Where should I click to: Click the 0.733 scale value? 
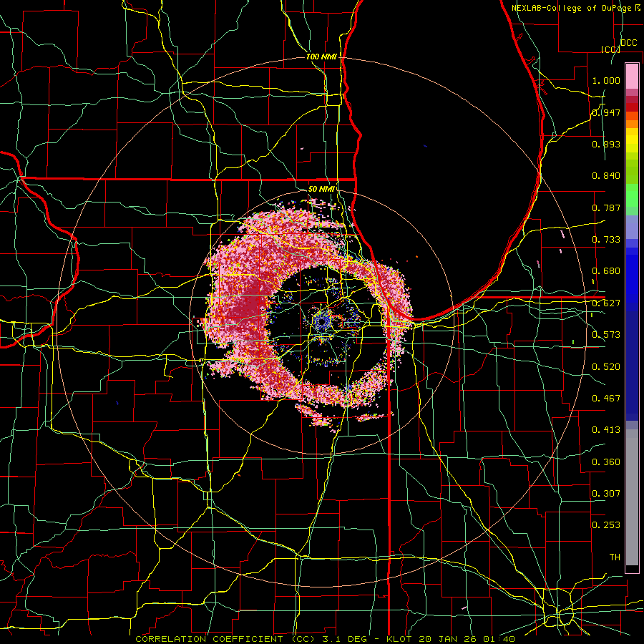tap(606, 240)
